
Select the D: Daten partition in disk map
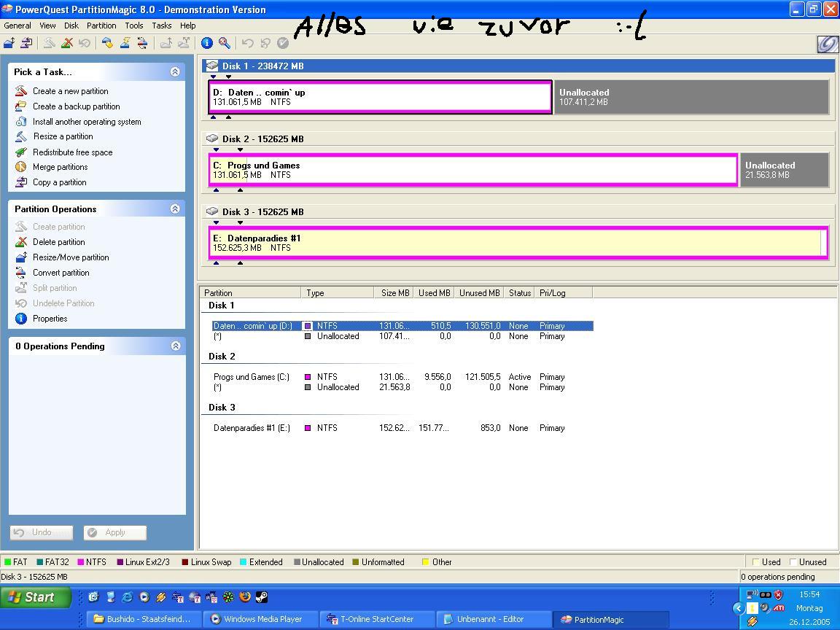point(380,97)
